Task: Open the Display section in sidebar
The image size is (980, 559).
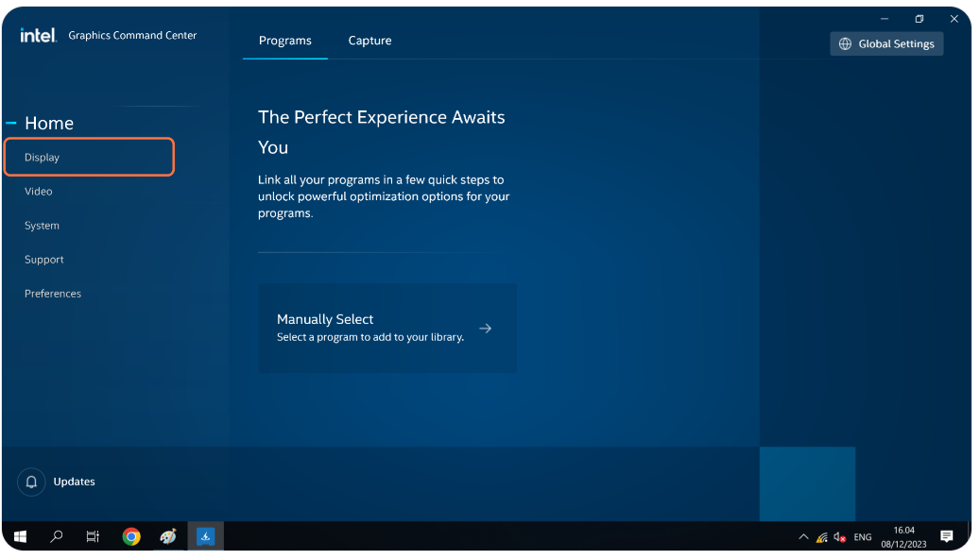Action: (x=43, y=158)
